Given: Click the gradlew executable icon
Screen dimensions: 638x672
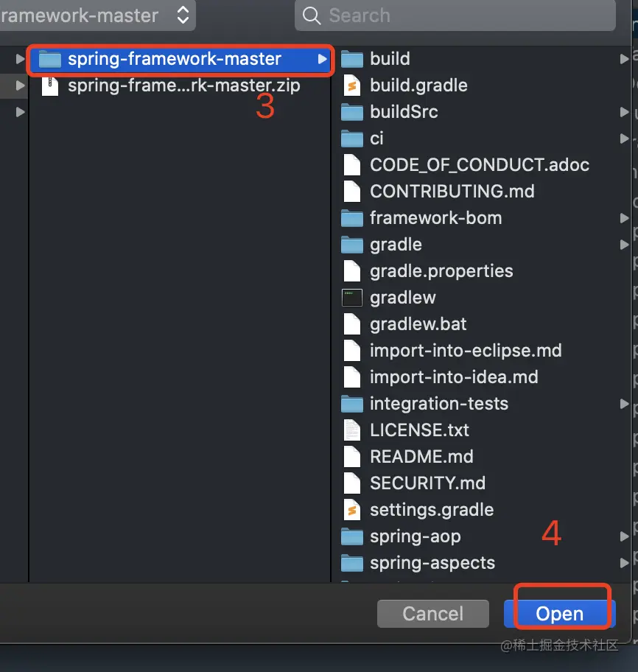Looking at the screenshot, I should (x=351, y=298).
